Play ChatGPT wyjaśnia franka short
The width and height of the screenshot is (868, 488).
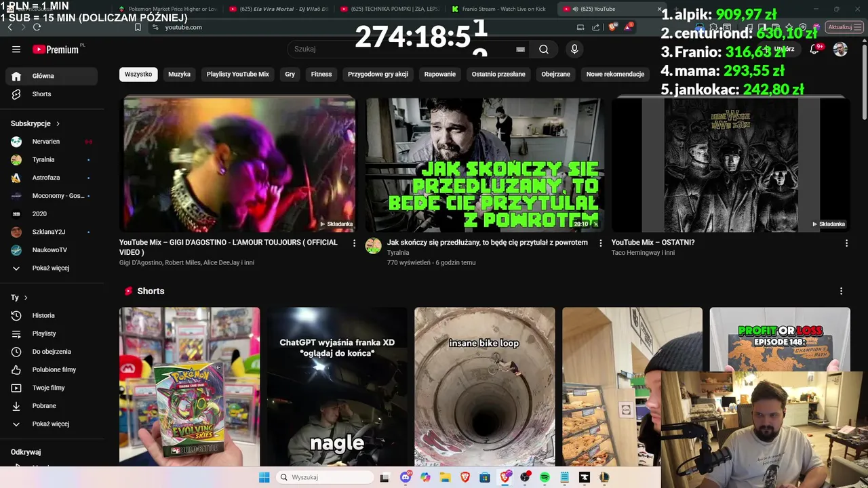point(337,386)
